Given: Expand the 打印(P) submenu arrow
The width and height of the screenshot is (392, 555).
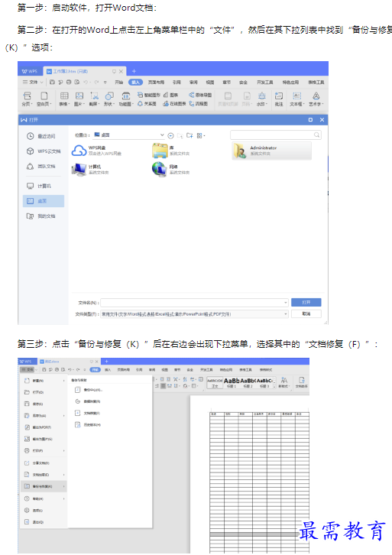Looking at the screenshot, I should [x=63, y=451].
